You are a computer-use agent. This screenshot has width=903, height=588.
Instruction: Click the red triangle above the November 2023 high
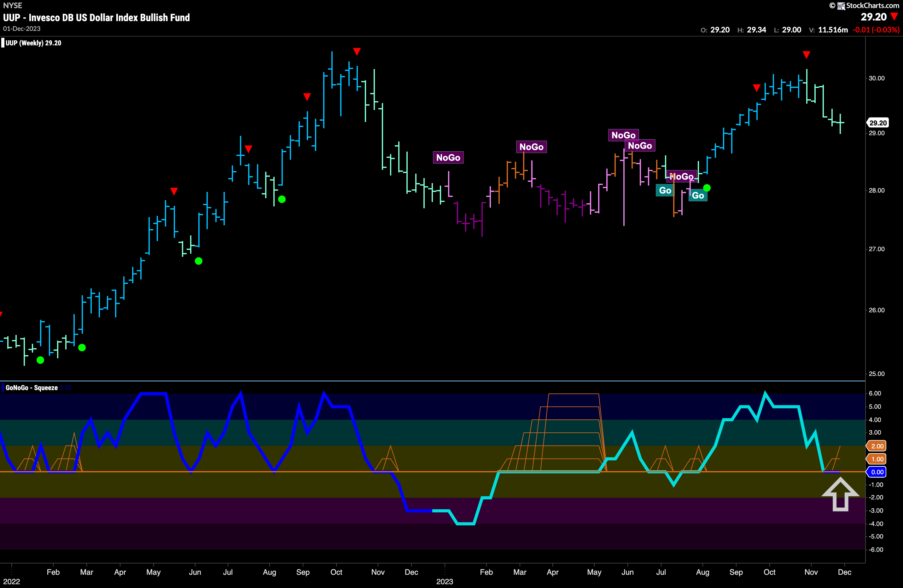pyautogui.click(x=807, y=55)
